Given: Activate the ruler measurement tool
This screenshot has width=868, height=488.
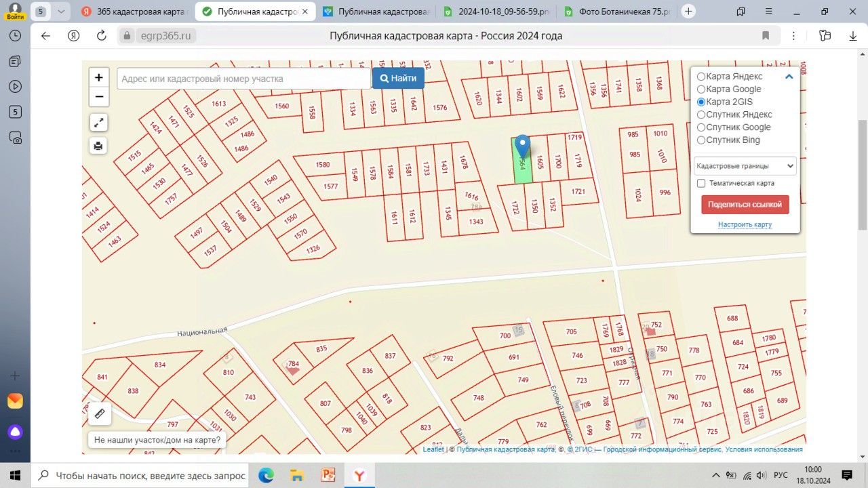Looking at the screenshot, I should pyautogui.click(x=99, y=413).
